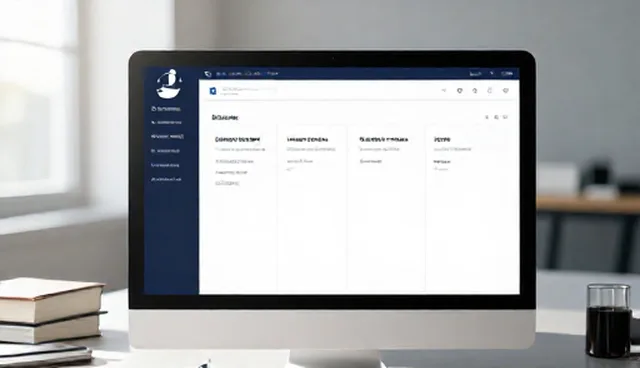
Task: Click the small icon at the left end of the navy top bar
Action: [208, 74]
